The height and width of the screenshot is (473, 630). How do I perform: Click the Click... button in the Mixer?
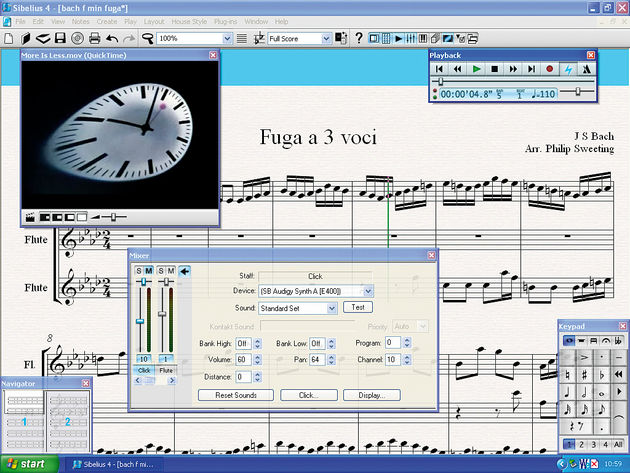309,395
